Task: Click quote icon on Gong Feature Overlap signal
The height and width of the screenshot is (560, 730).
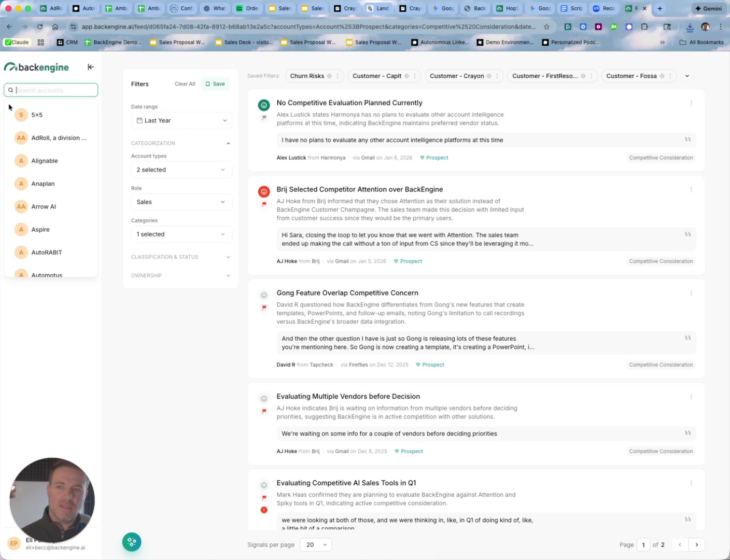Action: coord(687,338)
